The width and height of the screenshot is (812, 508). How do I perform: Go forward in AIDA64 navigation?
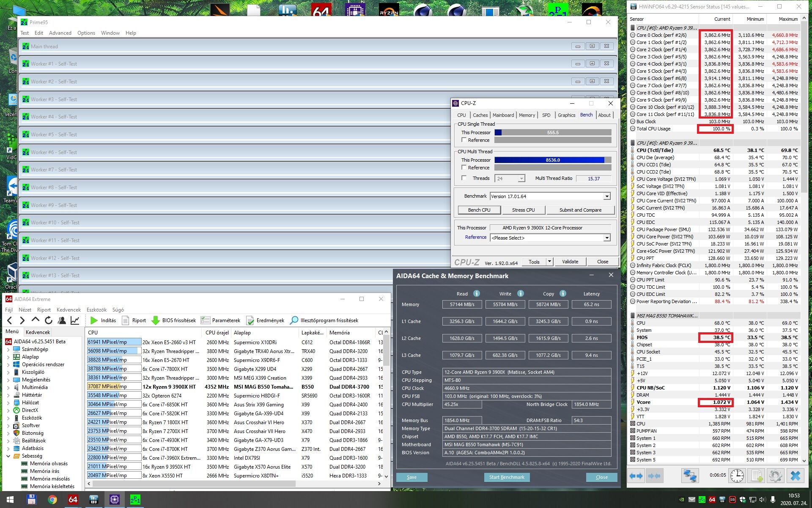click(22, 320)
